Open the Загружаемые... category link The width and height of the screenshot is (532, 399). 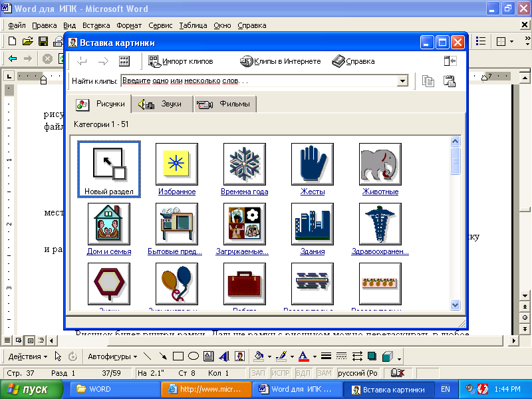click(242, 252)
